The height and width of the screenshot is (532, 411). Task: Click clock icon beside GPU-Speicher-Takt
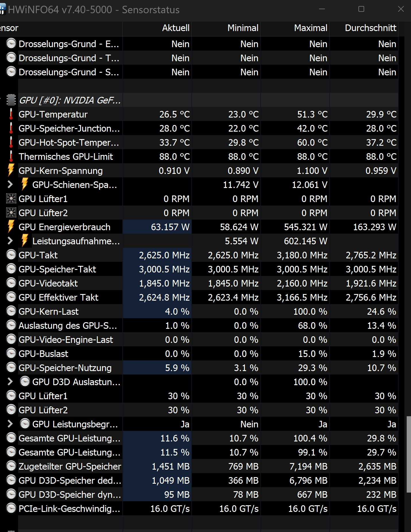coord(11,269)
